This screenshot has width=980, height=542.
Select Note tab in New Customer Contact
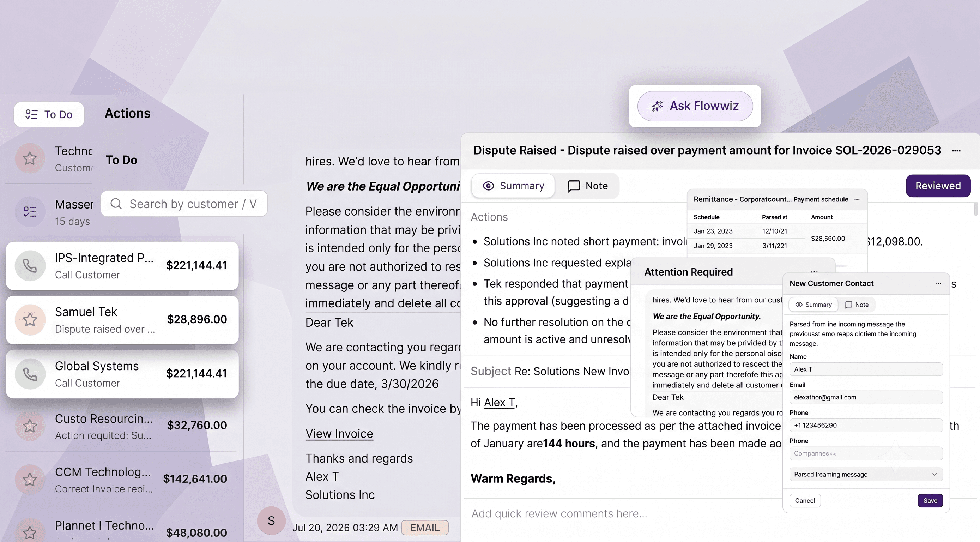click(857, 305)
